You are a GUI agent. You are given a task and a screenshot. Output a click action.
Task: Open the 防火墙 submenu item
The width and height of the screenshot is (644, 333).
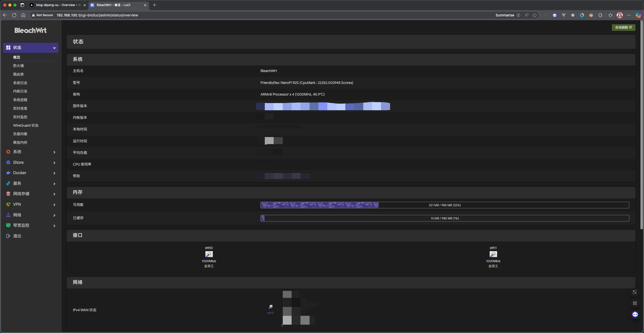click(x=18, y=66)
